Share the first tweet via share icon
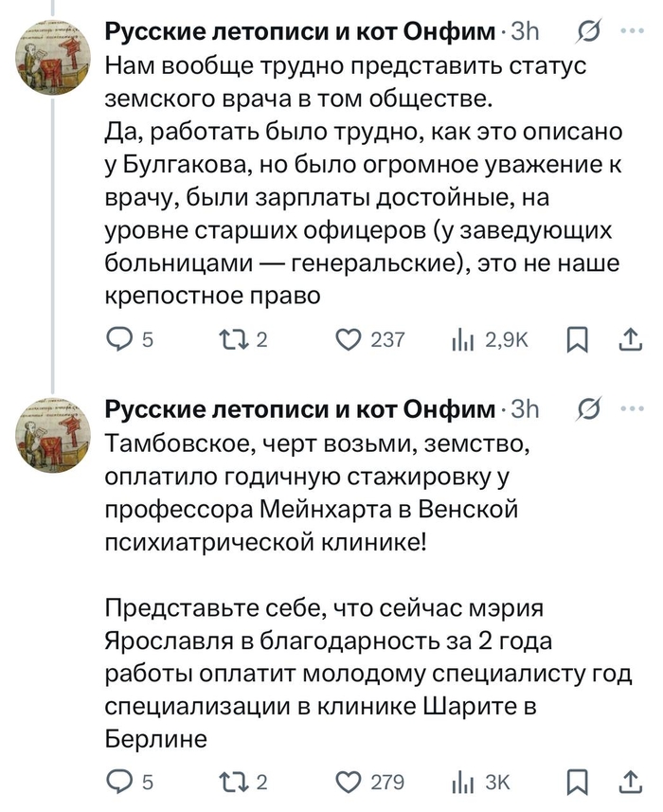Viewport: 663px width, 812px height. (631, 339)
